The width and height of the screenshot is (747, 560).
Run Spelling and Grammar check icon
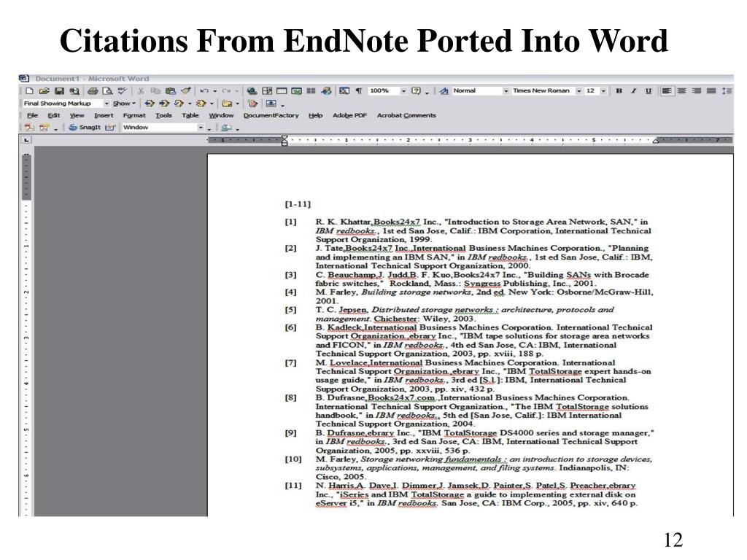click(x=123, y=90)
